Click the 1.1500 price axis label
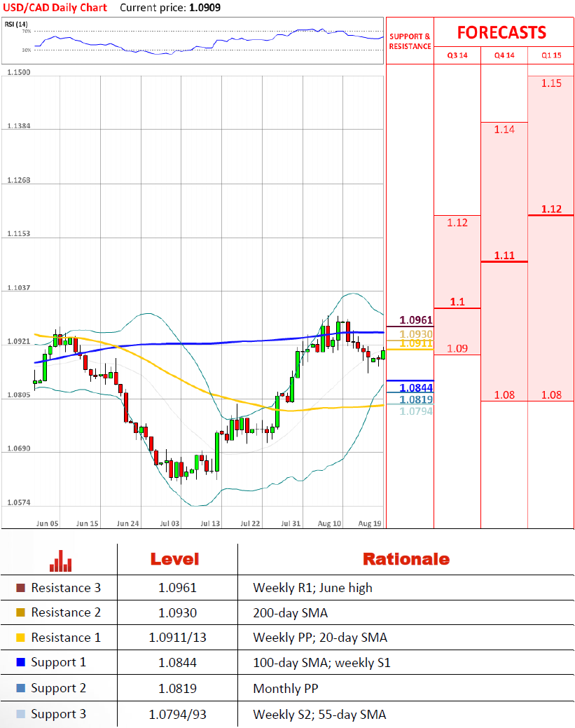 [19, 72]
